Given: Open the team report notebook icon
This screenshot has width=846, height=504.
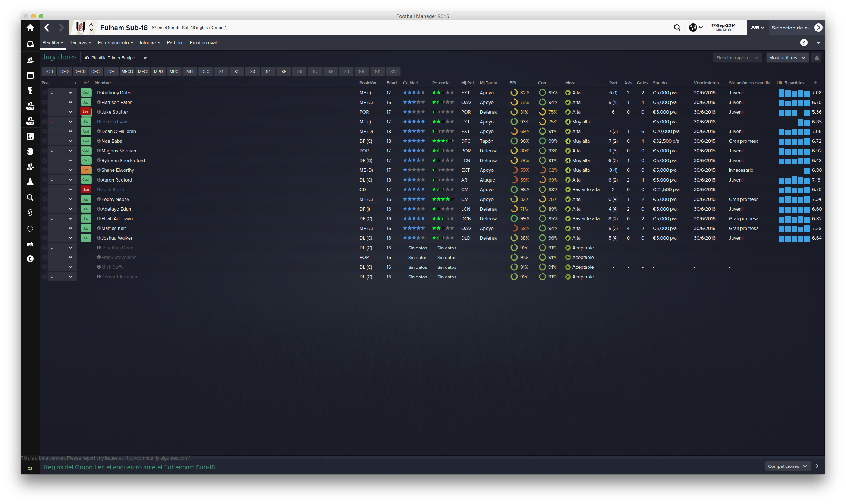Looking at the screenshot, I should [30, 151].
